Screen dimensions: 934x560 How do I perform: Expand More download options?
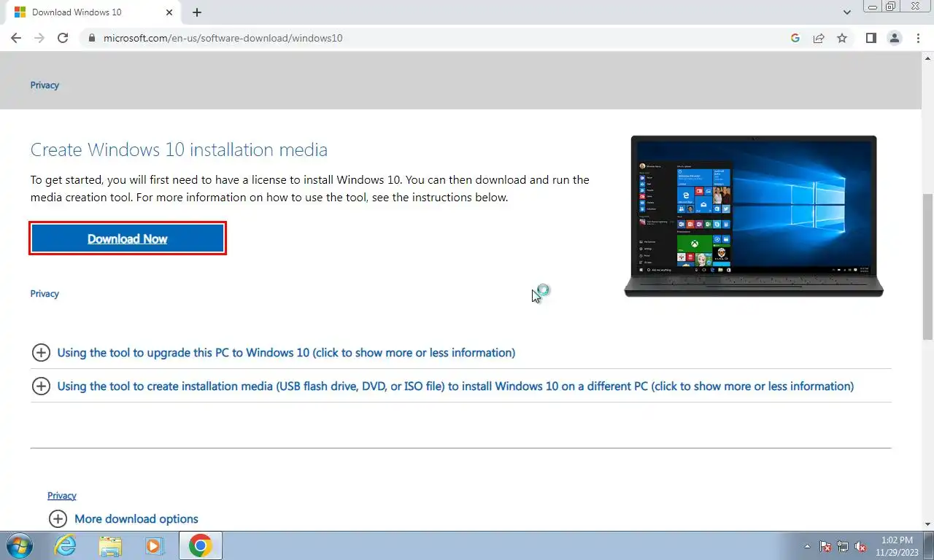click(x=123, y=519)
